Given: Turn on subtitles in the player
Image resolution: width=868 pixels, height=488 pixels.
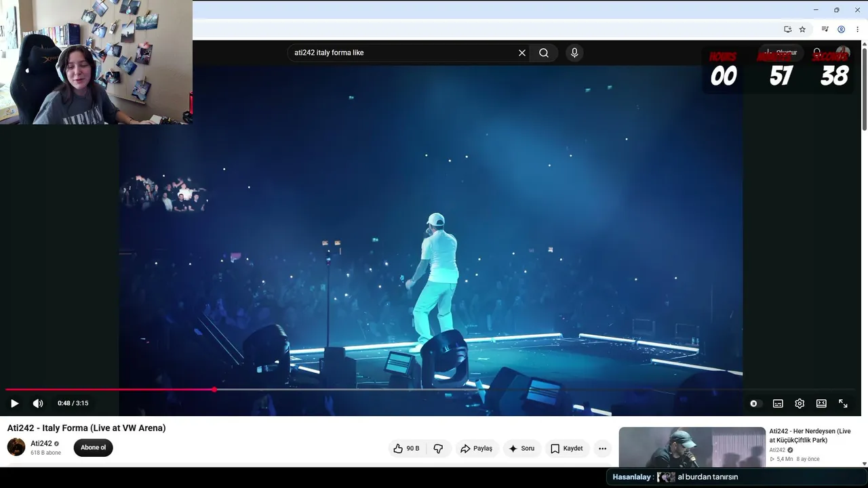Looking at the screenshot, I should 778,403.
